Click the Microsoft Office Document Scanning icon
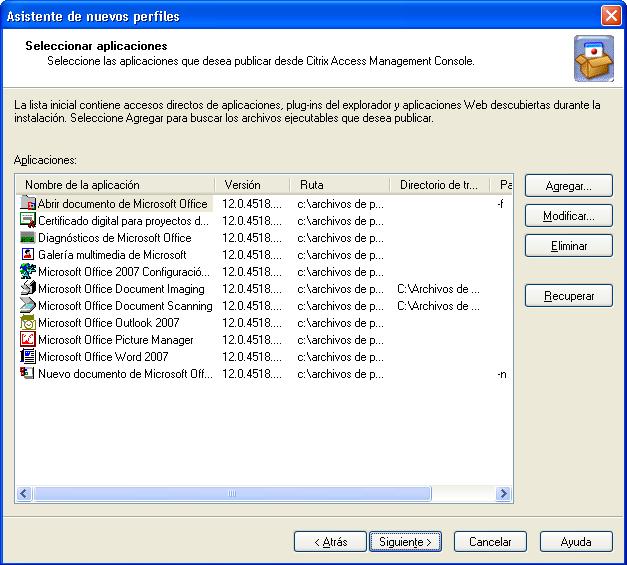Viewport: 627px width, 565px height. pyautogui.click(x=28, y=305)
